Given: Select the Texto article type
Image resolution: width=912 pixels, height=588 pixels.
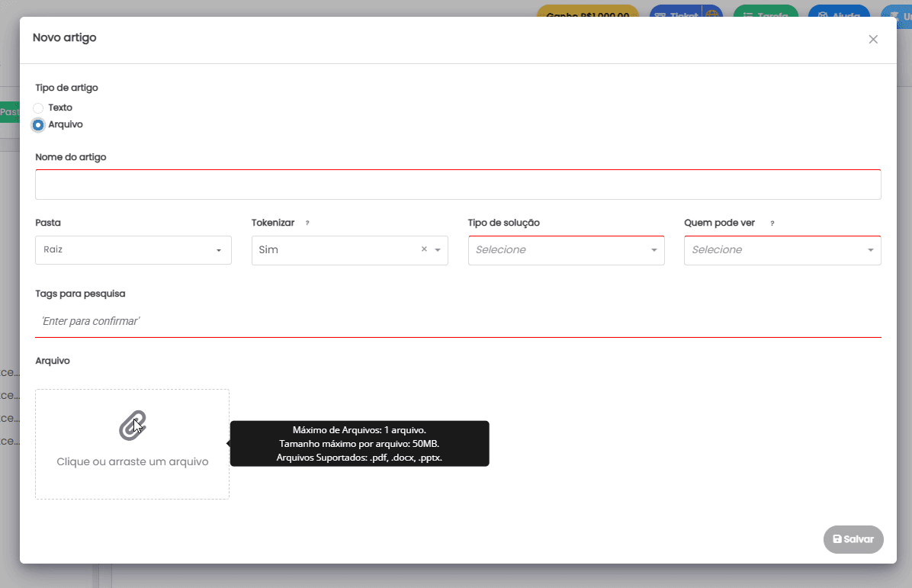Looking at the screenshot, I should tap(38, 108).
